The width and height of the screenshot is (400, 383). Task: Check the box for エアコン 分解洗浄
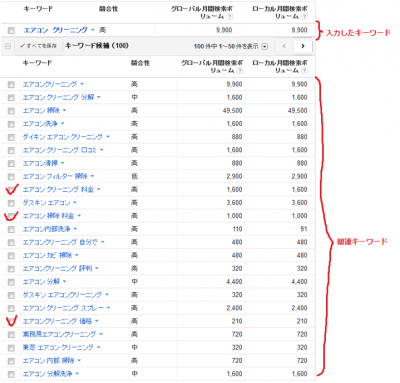[11, 374]
